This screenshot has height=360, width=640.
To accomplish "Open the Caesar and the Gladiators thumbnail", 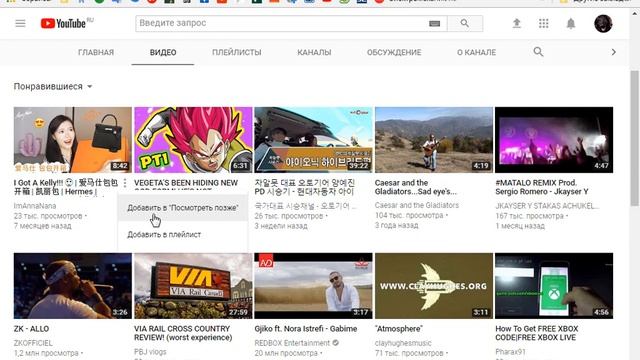I will pyautogui.click(x=434, y=140).
